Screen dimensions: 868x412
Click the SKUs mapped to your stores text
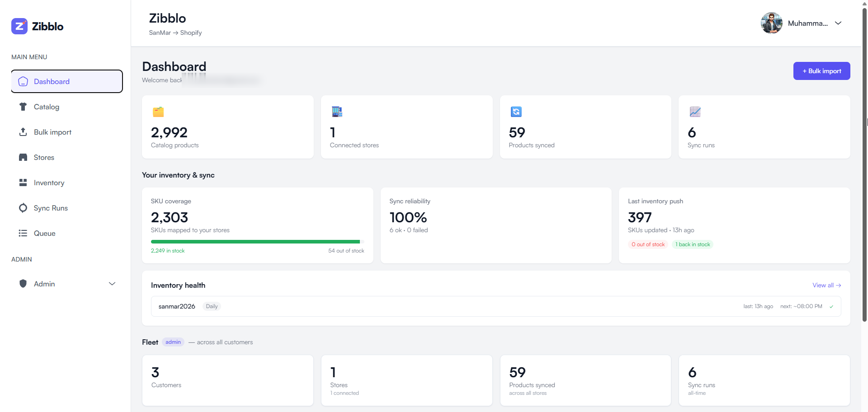pos(190,230)
